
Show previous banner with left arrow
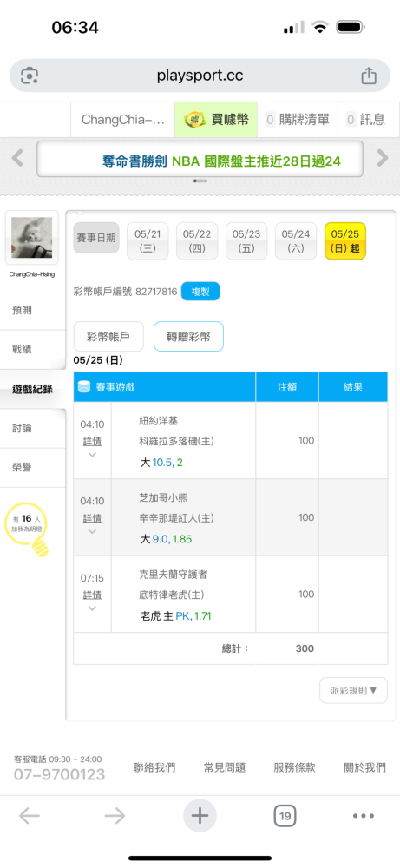[17, 158]
